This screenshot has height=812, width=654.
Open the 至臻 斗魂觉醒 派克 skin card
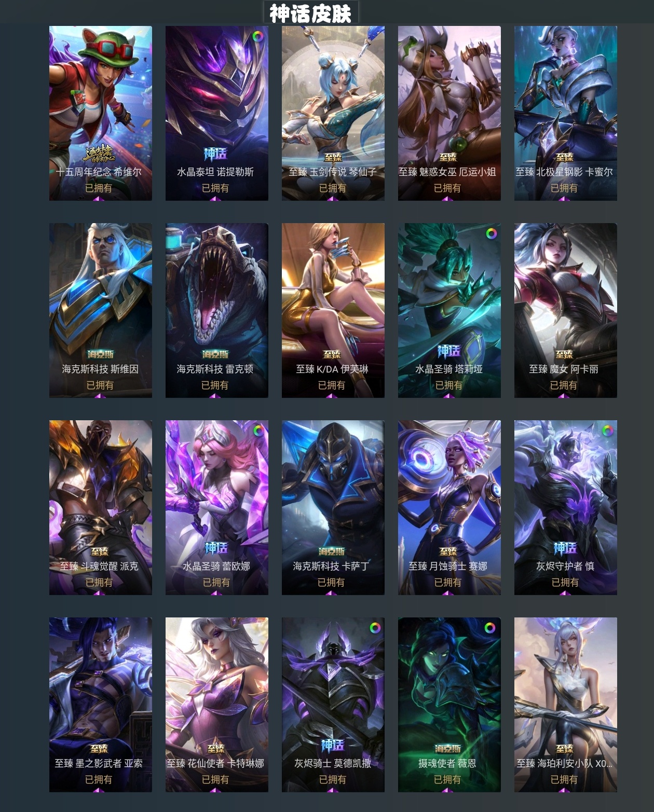tap(101, 507)
